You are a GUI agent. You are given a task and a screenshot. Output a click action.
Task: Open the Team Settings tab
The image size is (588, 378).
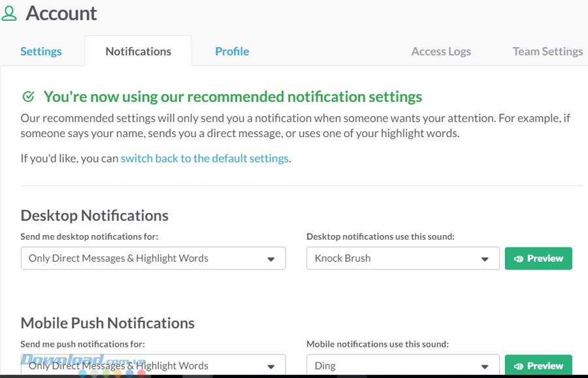tap(547, 51)
